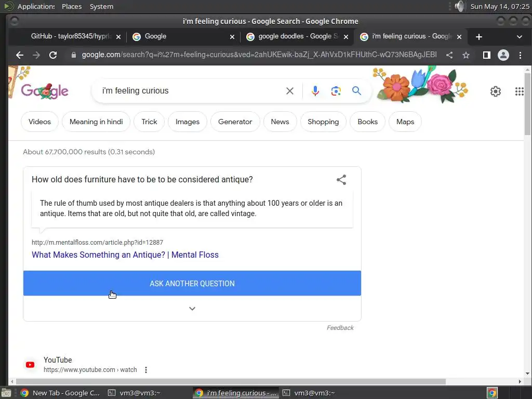Expand the curious card with chevron
532x399 pixels.
(192, 309)
